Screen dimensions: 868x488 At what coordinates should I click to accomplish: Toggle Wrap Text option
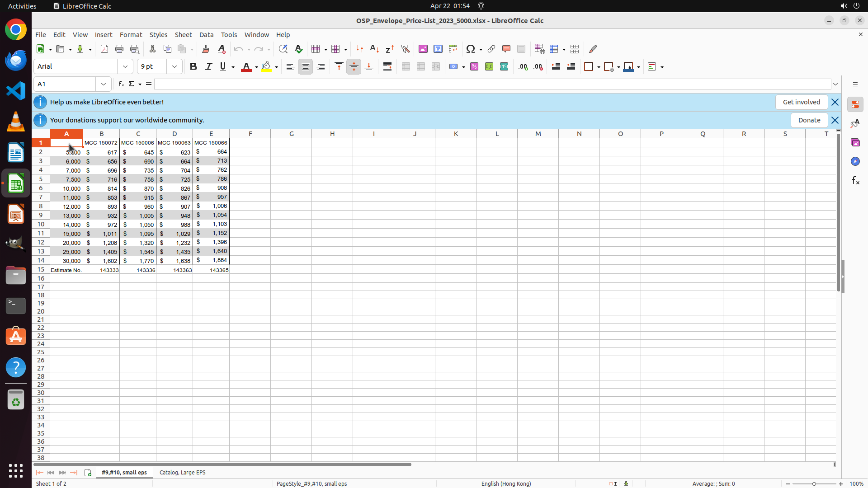[x=387, y=67]
